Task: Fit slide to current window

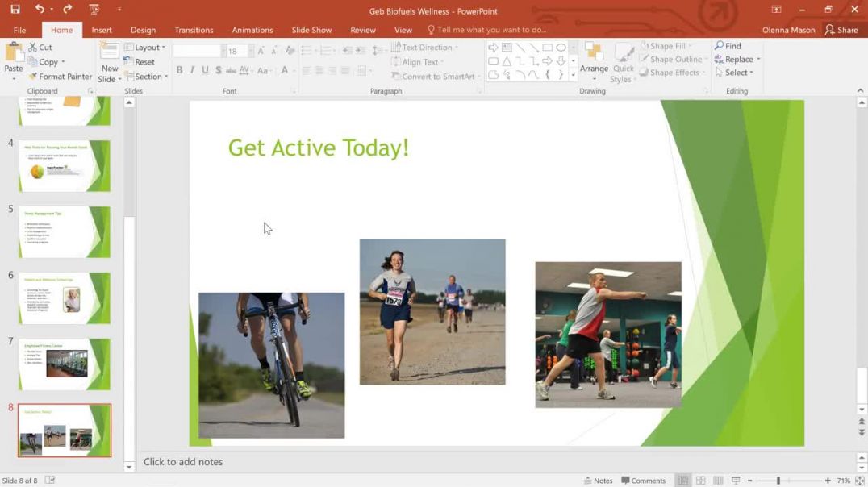Action: [860, 481]
